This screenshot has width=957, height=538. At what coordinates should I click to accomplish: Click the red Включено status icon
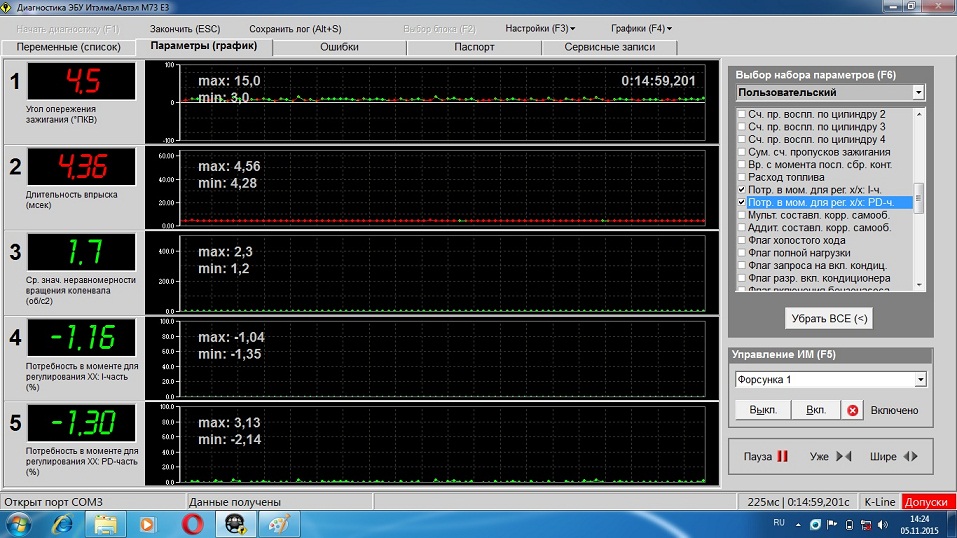(853, 410)
